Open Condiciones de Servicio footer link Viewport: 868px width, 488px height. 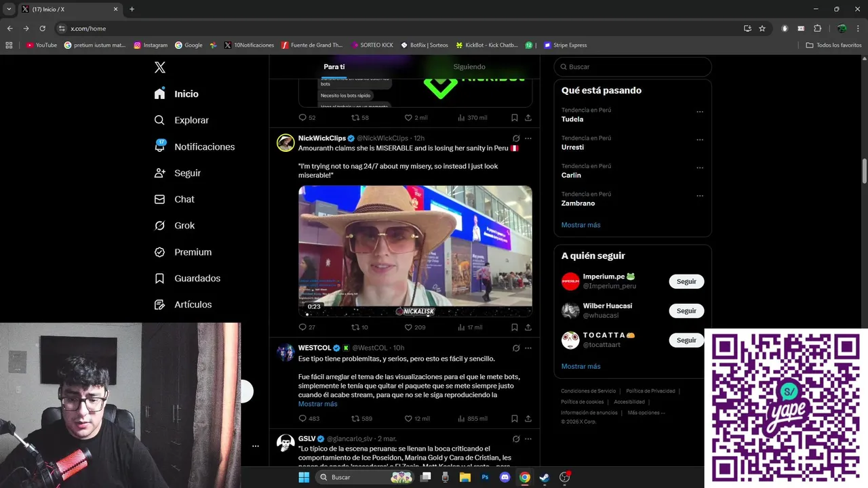tap(588, 391)
